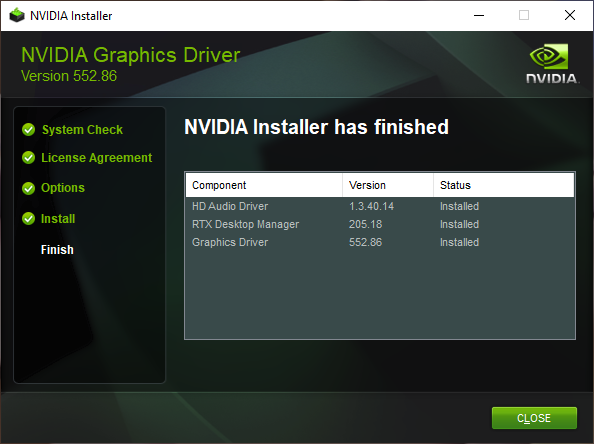
Task: Select the System Check step label
Action: [82, 130]
